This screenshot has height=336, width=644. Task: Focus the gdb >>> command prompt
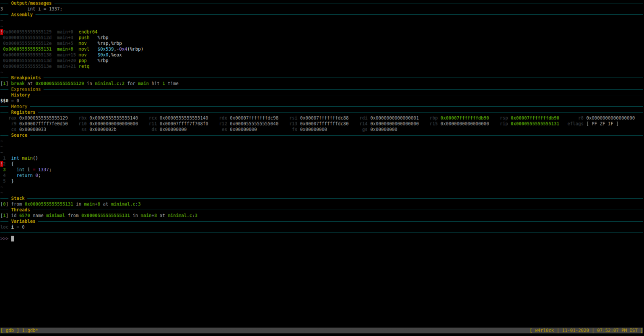point(13,239)
